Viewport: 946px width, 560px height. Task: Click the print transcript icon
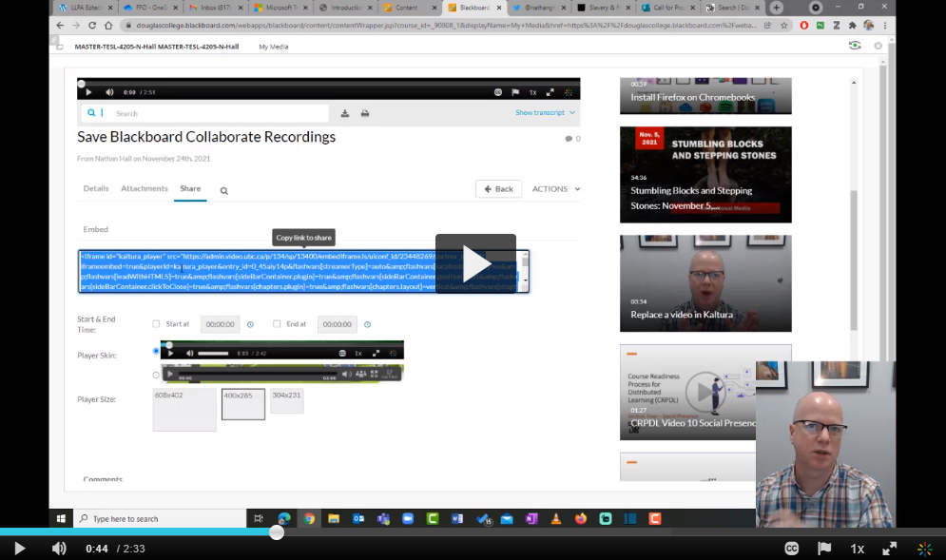(x=365, y=113)
